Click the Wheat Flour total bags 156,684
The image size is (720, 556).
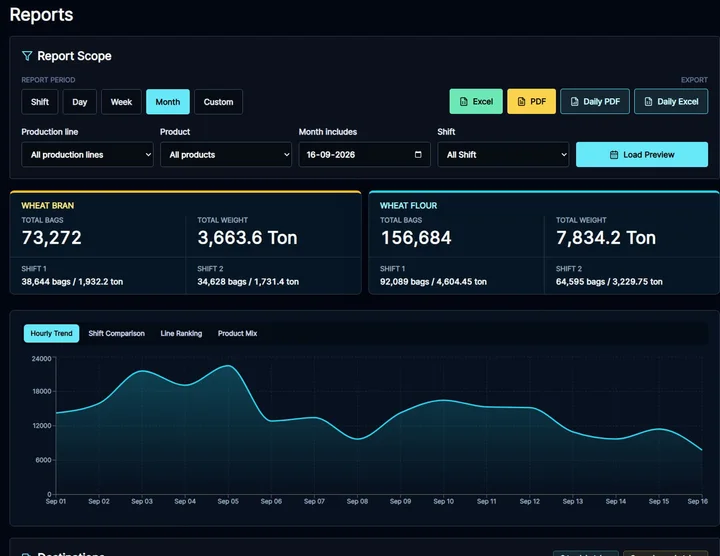pyautogui.click(x=416, y=238)
